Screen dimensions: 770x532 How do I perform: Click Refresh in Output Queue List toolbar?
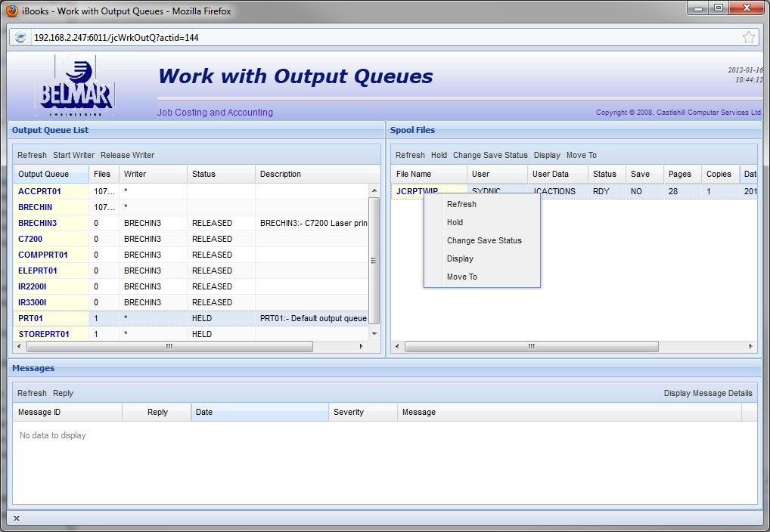(32, 155)
